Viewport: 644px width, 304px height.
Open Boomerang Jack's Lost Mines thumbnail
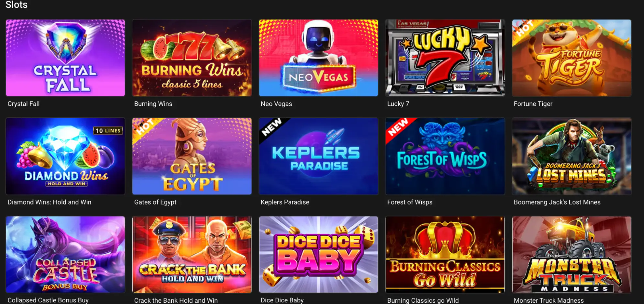[572, 156]
